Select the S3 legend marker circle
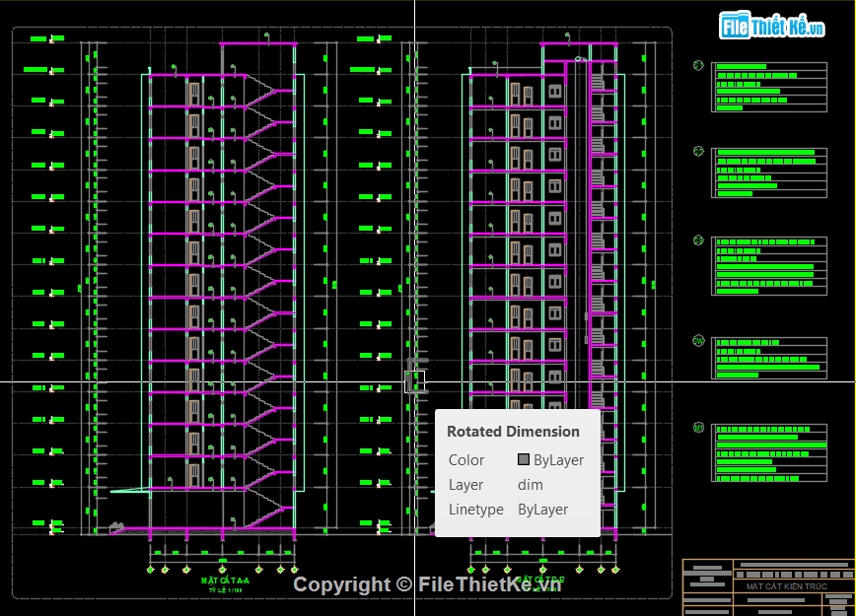Image resolution: width=856 pixels, height=616 pixels. click(698, 240)
